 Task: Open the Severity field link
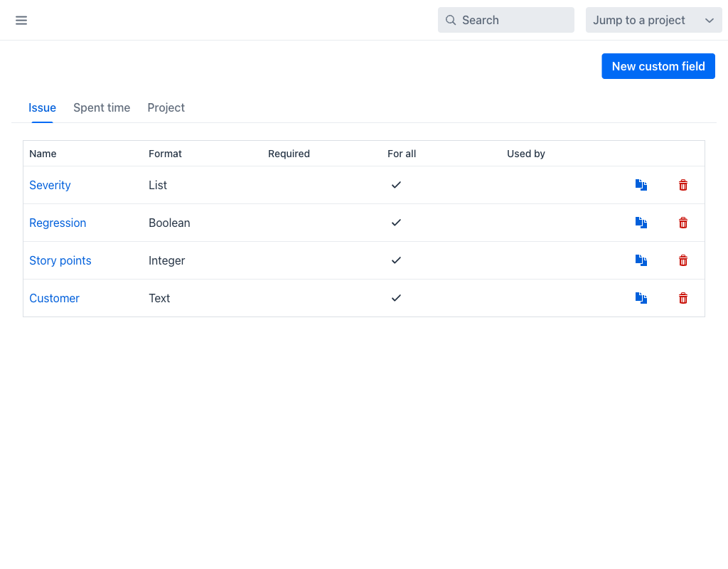(50, 185)
